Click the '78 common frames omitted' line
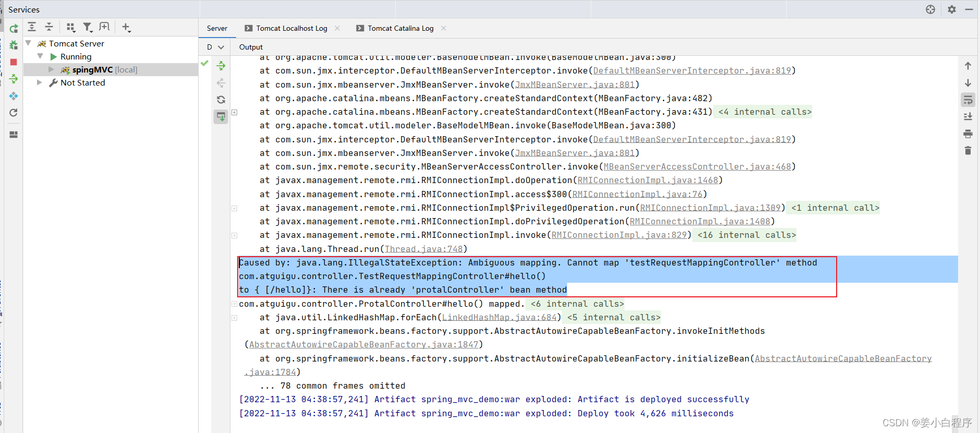980x433 pixels. (332, 386)
